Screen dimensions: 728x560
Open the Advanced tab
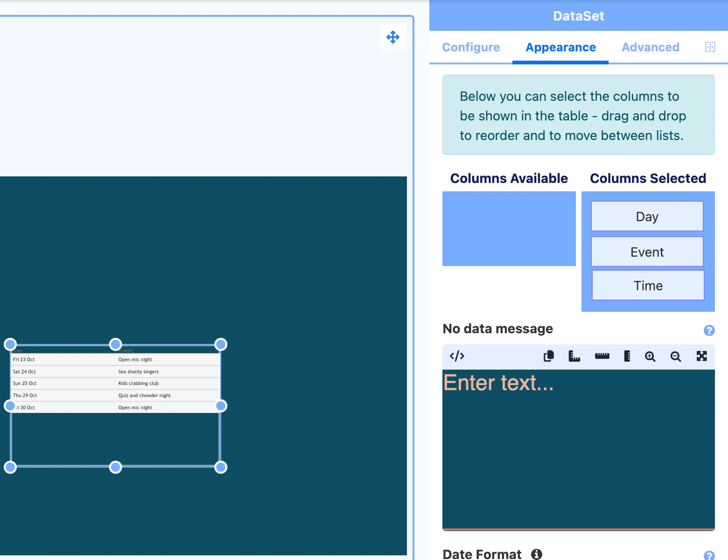pos(651,47)
